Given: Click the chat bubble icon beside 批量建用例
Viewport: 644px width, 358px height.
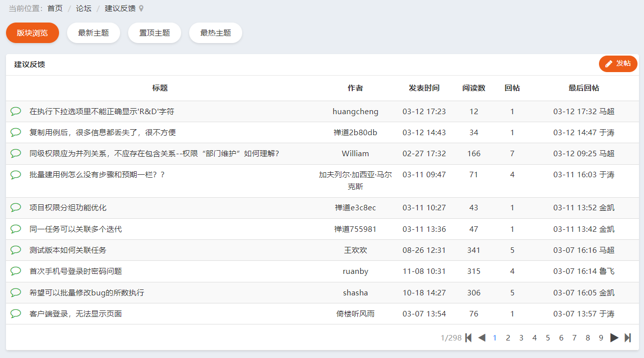Looking at the screenshot, I should pyautogui.click(x=16, y=175).
